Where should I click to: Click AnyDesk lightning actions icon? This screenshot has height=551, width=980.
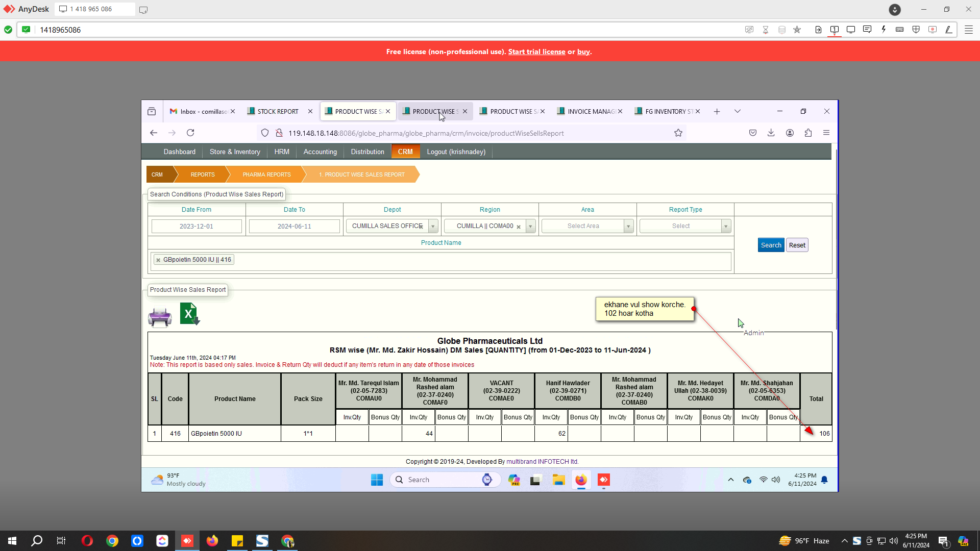coord(884,30)
